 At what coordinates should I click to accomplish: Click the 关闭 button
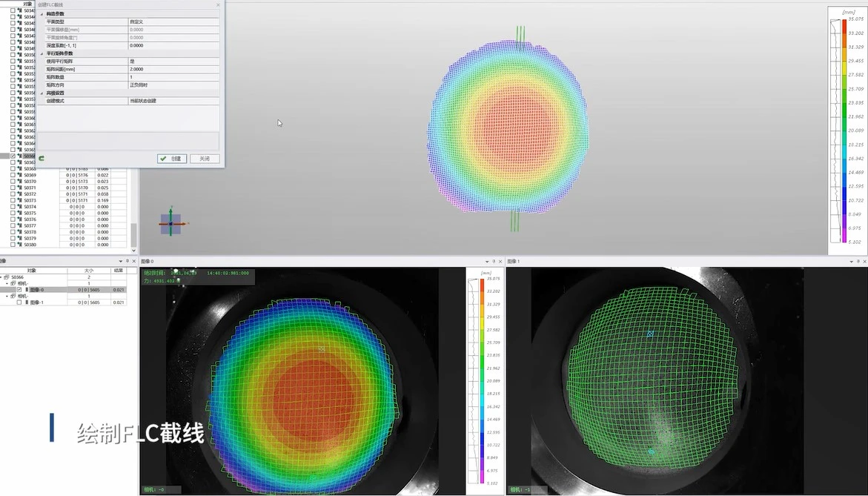pyautogui.click(x=205, y=159)
